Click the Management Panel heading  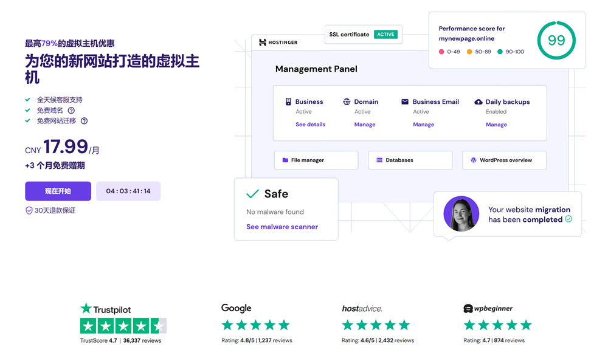(x=316, y=69)
